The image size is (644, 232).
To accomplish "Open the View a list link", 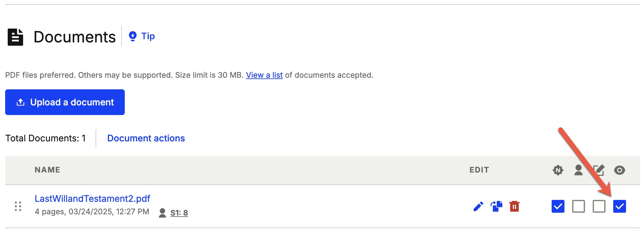I will (264, 75).
